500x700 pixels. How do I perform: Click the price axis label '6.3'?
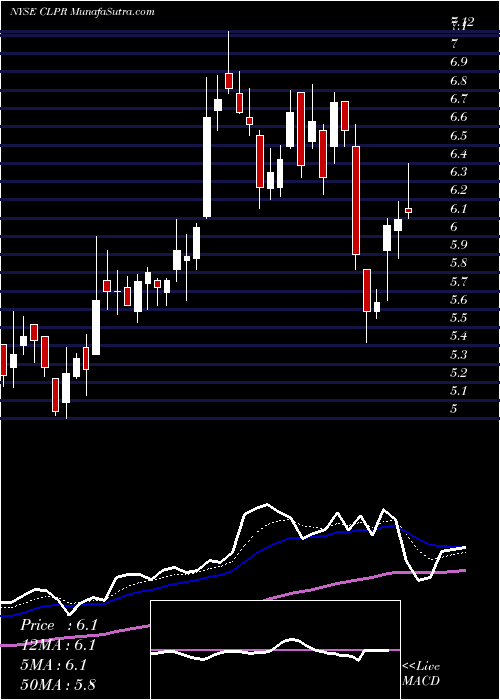point(458,172)
